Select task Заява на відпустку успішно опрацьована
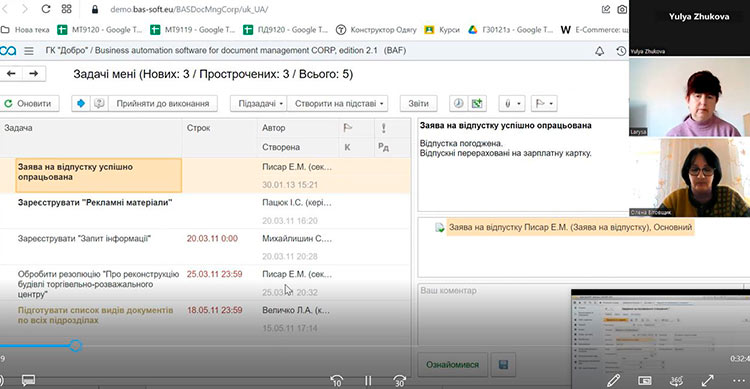This screenshot has height=389, width=750. pyautogui.click(x=99, y=175)
